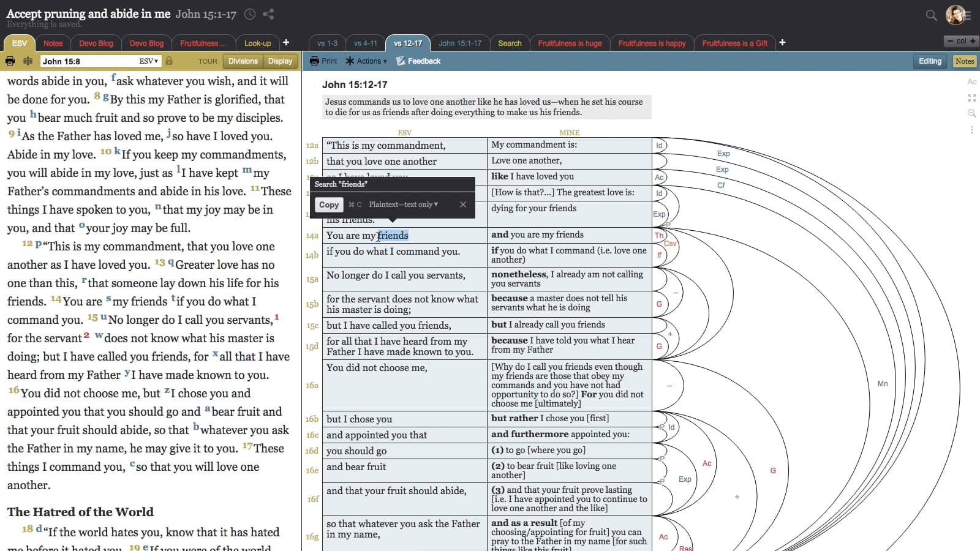Decrease columns with the minus button
Screen dimensions: 980x551
pyautogui.click(x=950, y=41)
